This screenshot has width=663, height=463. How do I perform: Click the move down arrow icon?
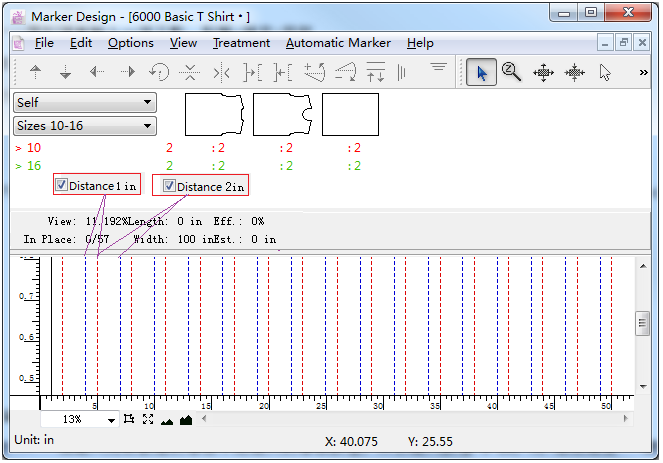66,73
